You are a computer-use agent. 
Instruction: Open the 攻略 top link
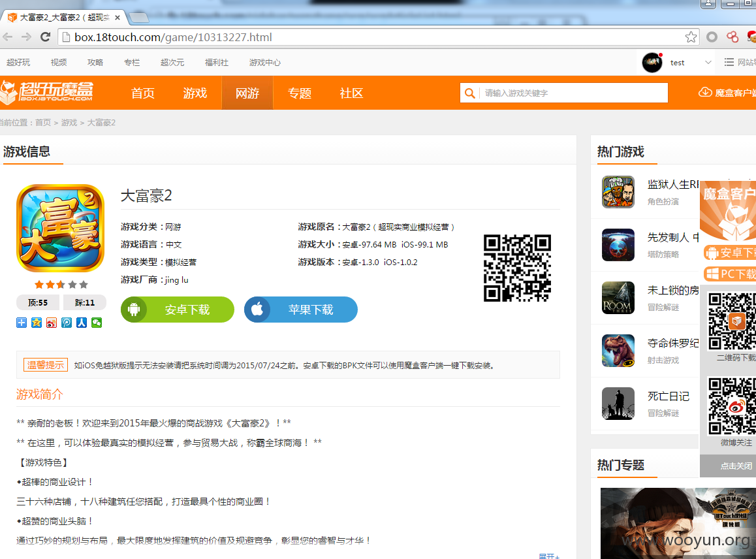point(95,62)
